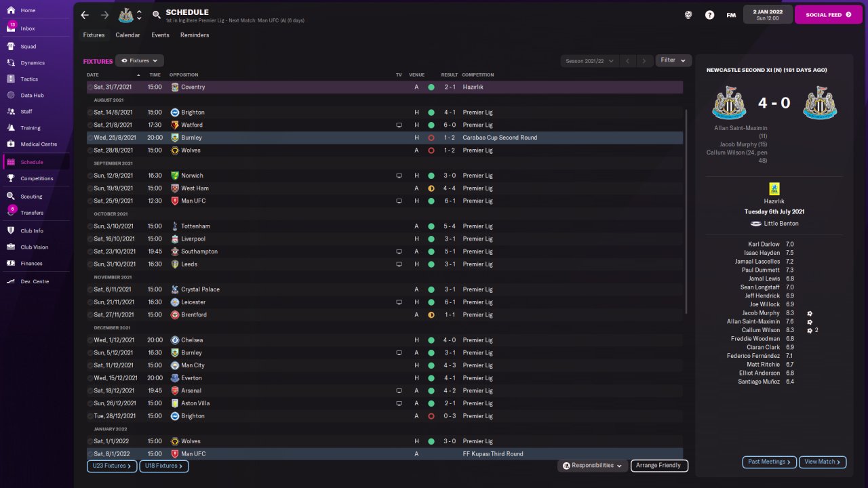Click the help question mark icon
Image resolution: width=868 pixels, height=488 pixels.
[x=709, y=15]
